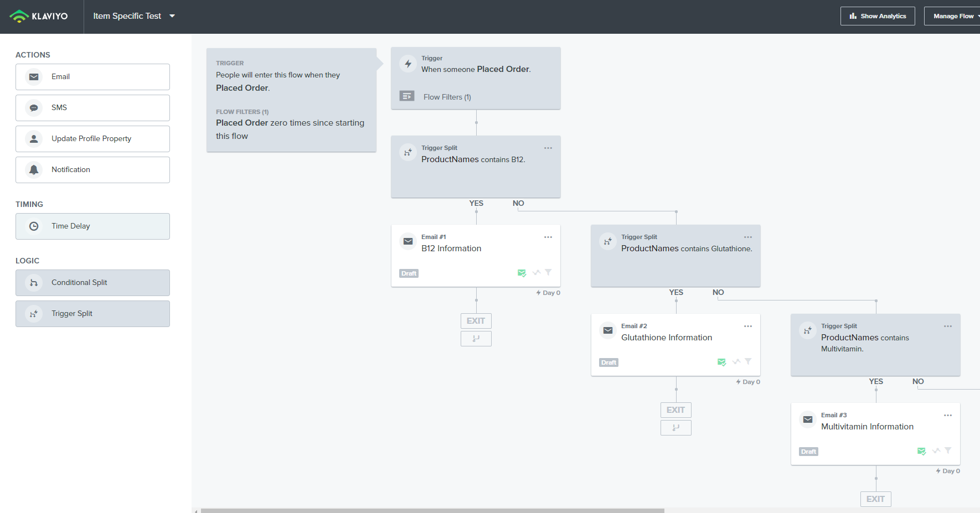Viewport: 980px width, 513px height.
Task: Click the Conditional Split label
Action: pos(79,283)
